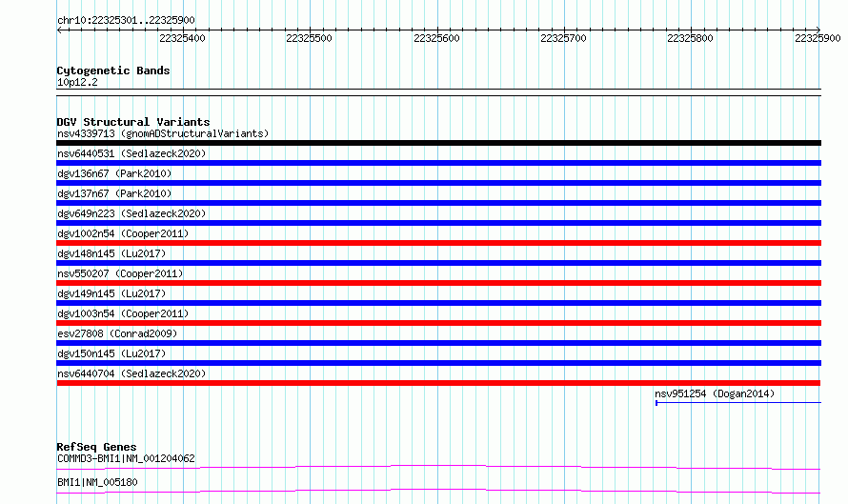Viewport: 848px width, 504px height.
Task: Click the red bar under dgv1002n54
Action: point(438,243)
